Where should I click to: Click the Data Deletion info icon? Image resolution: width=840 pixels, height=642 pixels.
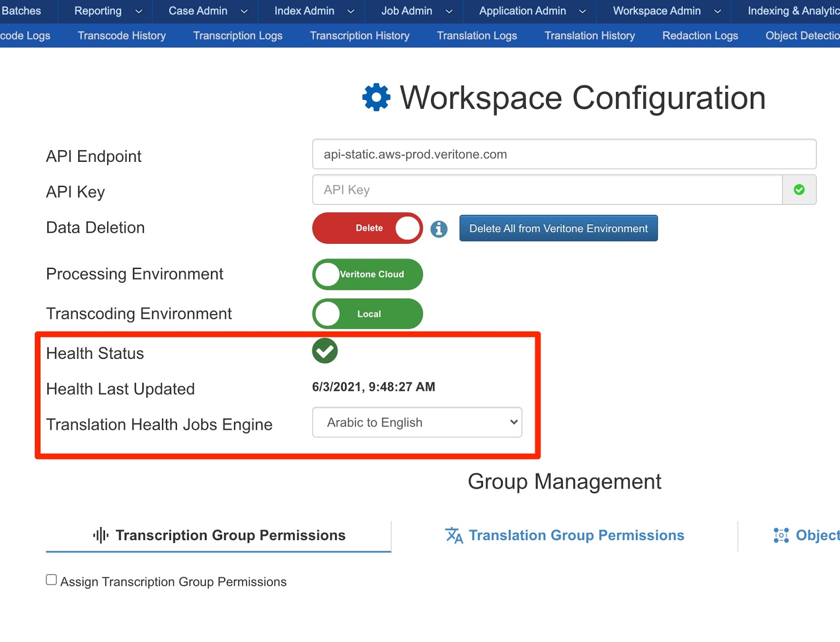[439, 229]
